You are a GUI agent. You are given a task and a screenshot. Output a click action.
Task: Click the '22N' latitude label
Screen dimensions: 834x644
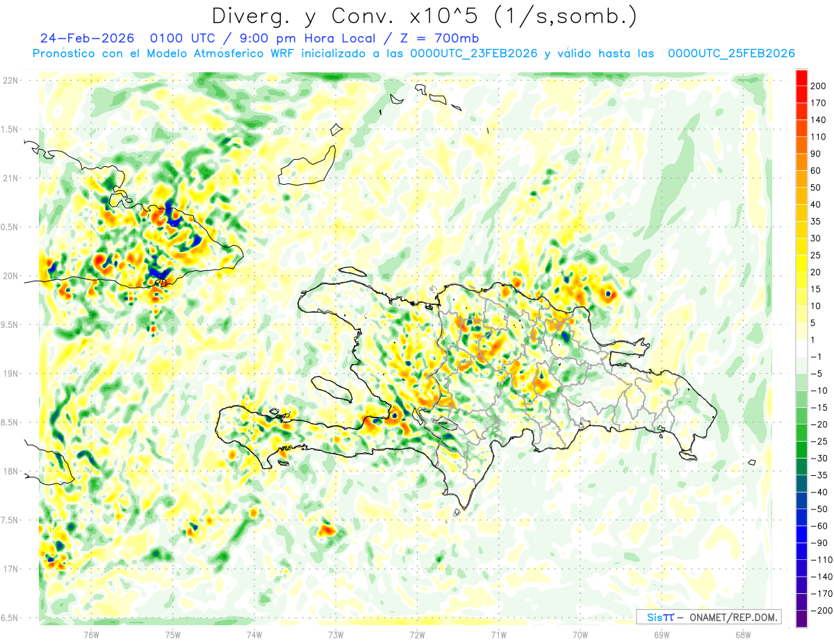coord(10,81)
